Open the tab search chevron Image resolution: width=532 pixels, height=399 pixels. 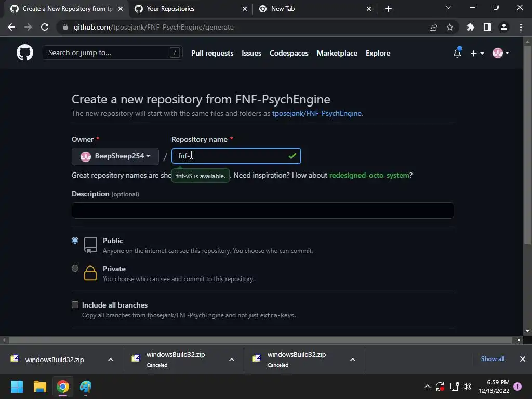click(448, 7)
